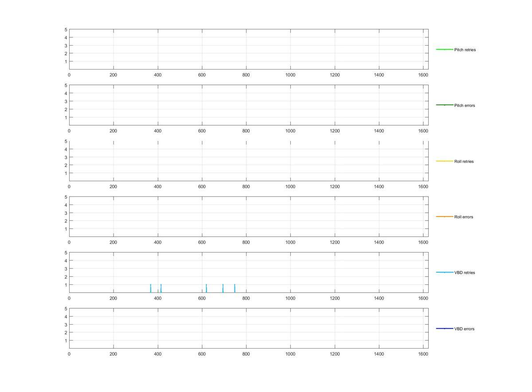Select the Roll retries legend label

(x=464, y=161)
